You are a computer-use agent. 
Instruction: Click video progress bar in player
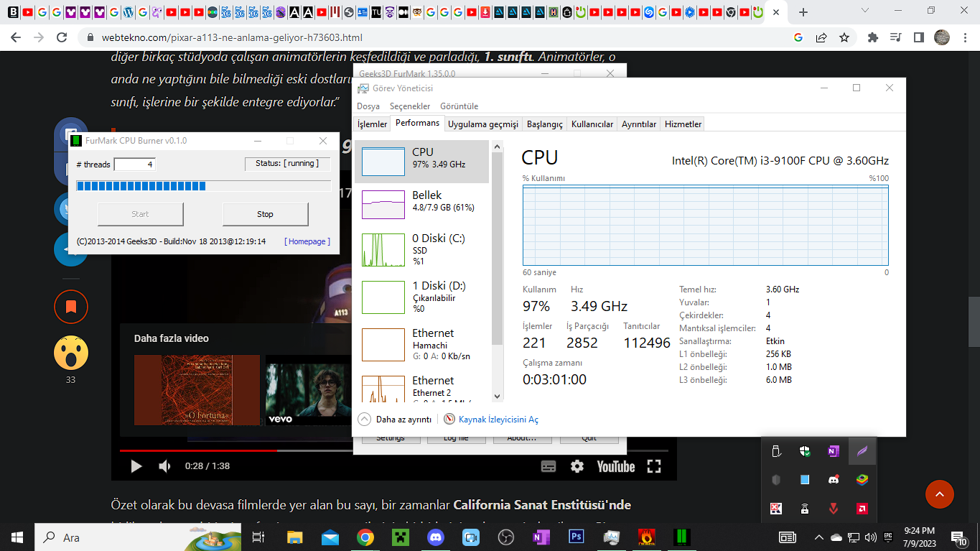tap(393, 450)
